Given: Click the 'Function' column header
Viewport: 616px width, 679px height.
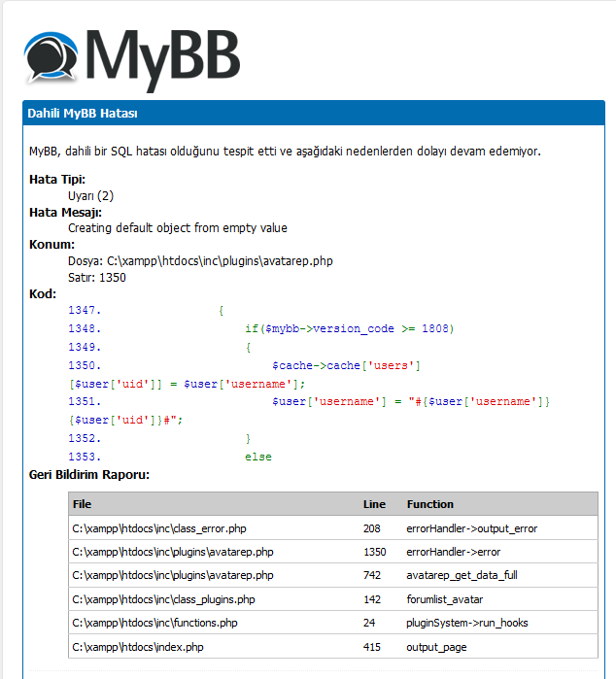Looking at the screenshot, I should pos(429,504).
